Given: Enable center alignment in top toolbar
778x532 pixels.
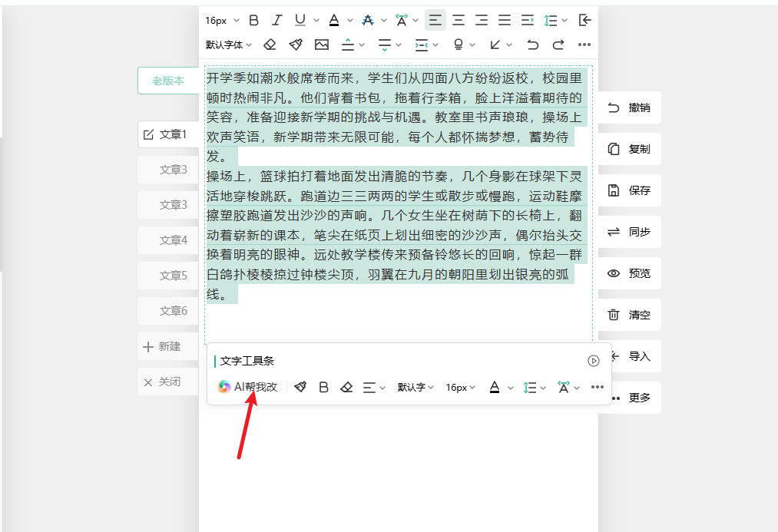Looking at the screenshot, I should click(x=459, y=20).
